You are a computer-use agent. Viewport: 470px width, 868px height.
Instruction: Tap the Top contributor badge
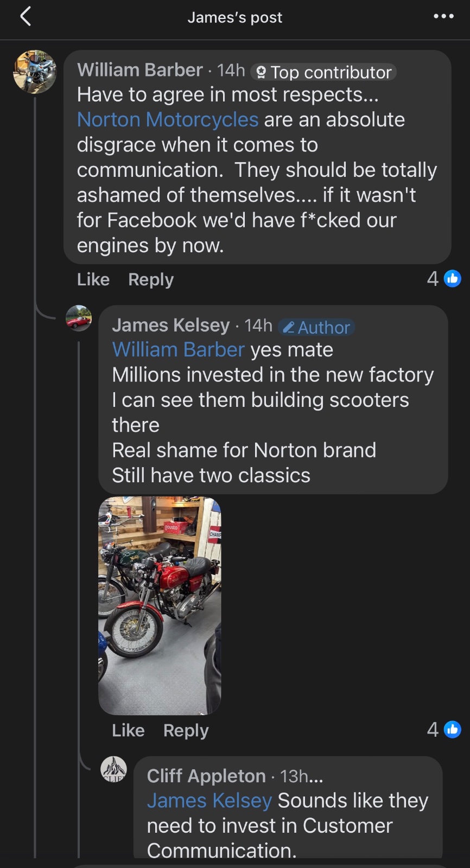click(324, 72)
